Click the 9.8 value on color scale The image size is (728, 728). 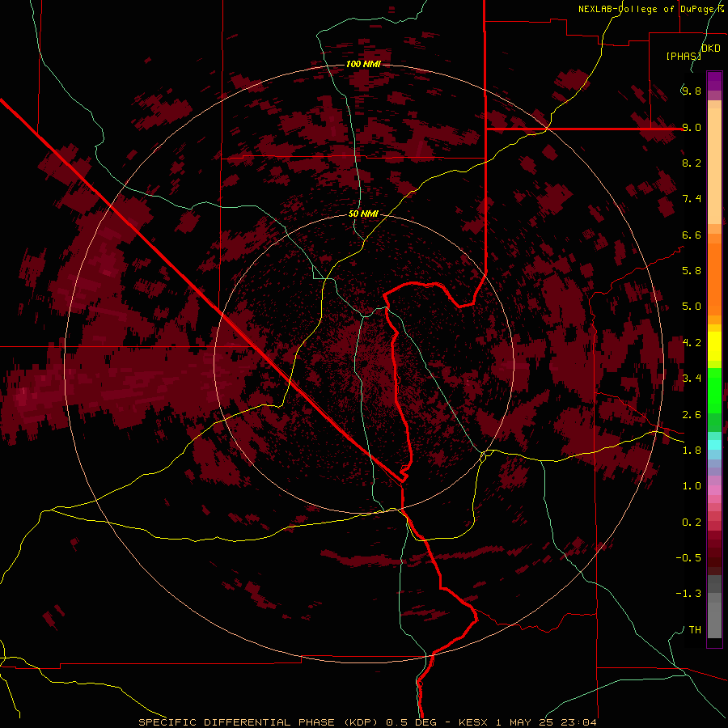pos(692,91)
